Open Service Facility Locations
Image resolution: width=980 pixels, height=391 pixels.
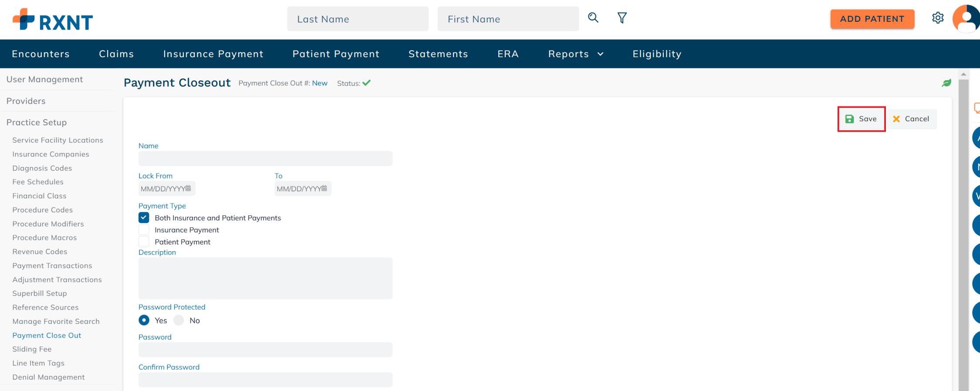tap(57, 140)
